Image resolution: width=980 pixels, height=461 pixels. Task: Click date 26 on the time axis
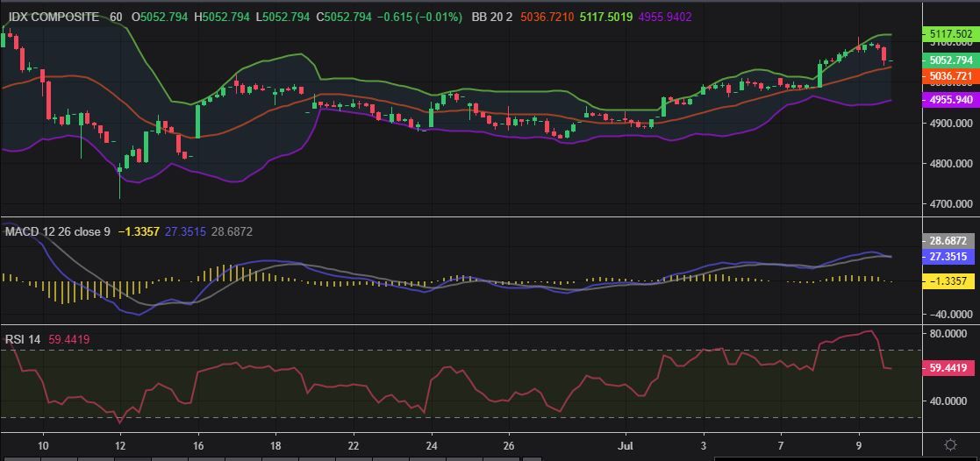coord(509,444)
